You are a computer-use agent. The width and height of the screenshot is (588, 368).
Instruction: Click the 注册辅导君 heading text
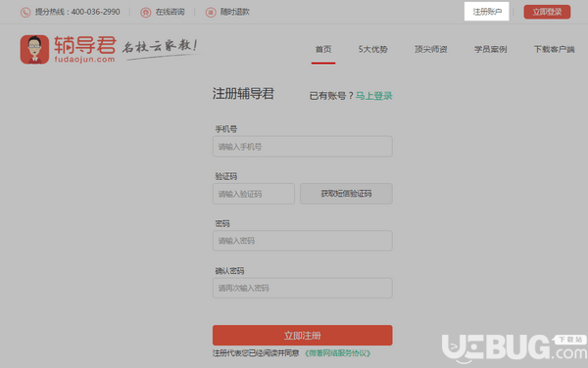coord(243,94)
